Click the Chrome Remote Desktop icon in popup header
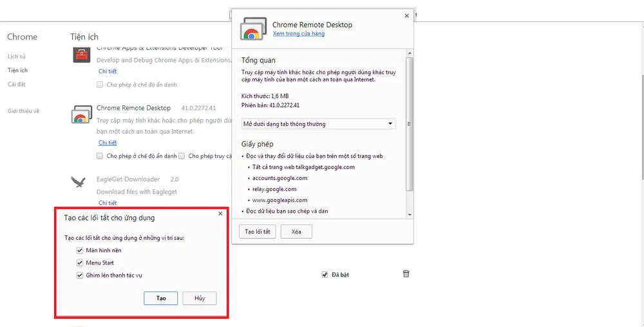 click(252, 29)
